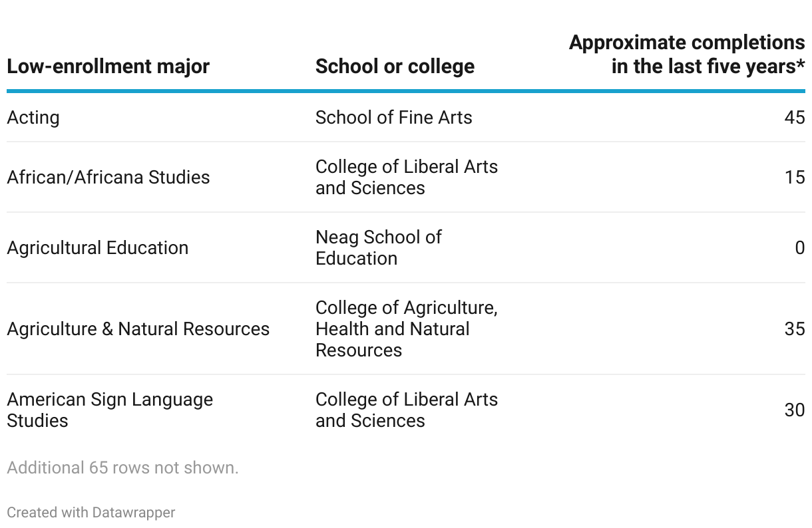Select the Acting major cell
Screen dimensions: 812x528
[x=33, y=118]
